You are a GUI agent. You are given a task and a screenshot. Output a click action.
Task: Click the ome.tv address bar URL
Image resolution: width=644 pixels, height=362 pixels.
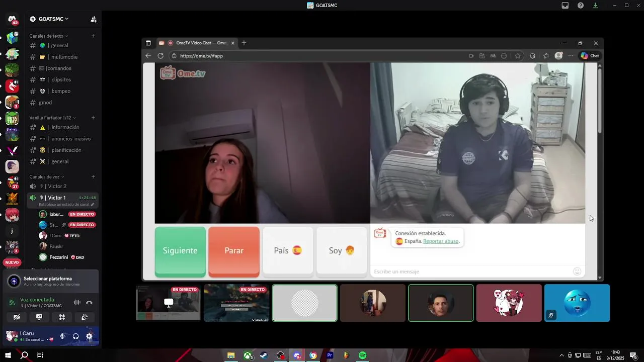click(x=201, y=56)
